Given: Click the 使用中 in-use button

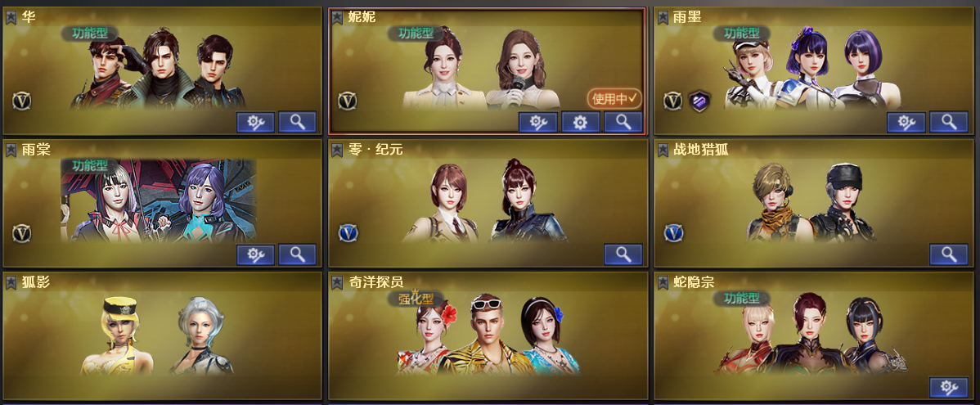Looking at the screenshot, I should (x=614, y=98).
